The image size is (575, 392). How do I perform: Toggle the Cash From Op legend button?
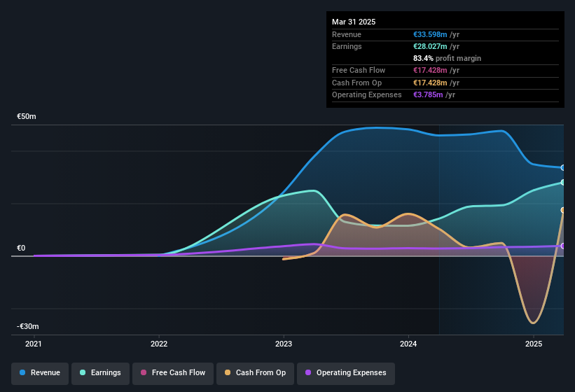[x=255, y=373]
